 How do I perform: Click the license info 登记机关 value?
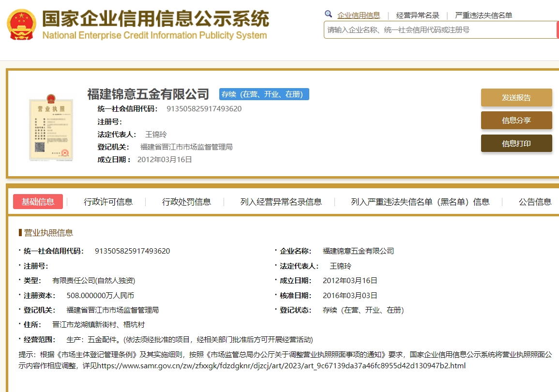coord(113,310)
